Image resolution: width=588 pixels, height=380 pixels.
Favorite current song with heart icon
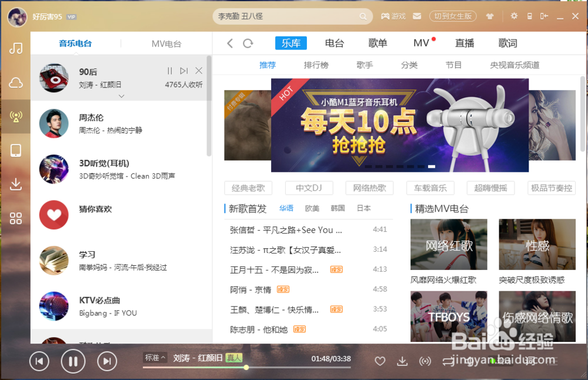click(380, 361)
